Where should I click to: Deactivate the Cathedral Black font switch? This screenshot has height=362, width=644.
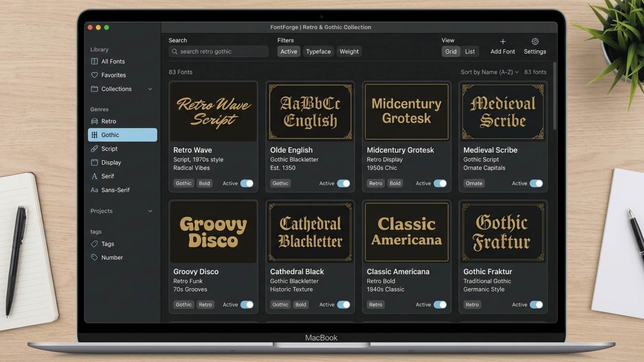pyautogui.click(x=343, y=305)
